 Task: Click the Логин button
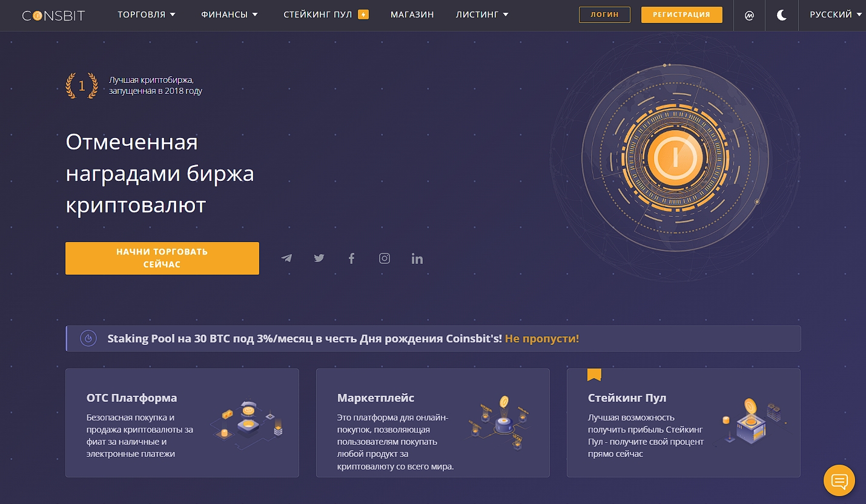[604, 15]
